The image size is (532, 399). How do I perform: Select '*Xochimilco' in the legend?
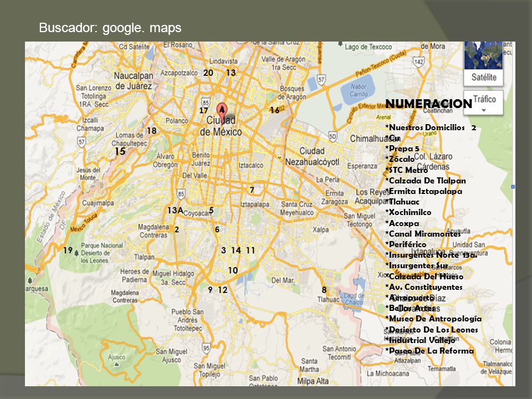[408, 212]
